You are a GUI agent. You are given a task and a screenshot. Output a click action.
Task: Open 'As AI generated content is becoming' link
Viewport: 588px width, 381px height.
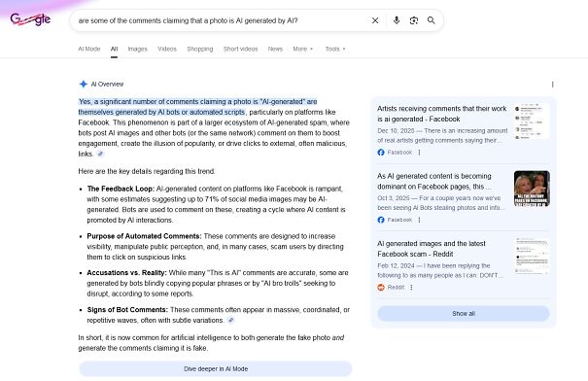(434, 181)
